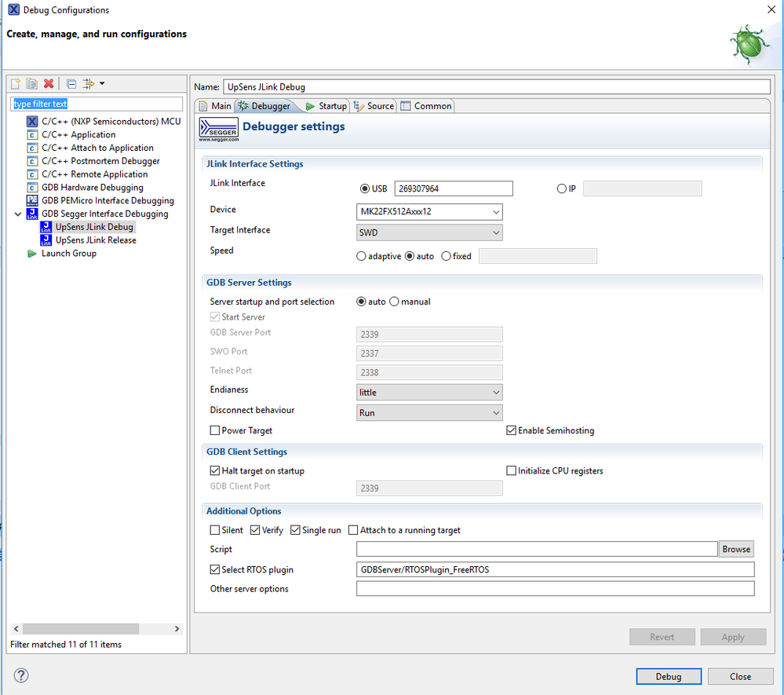
Task: Toggle Halt target on startup
Action: coord(215,470)
